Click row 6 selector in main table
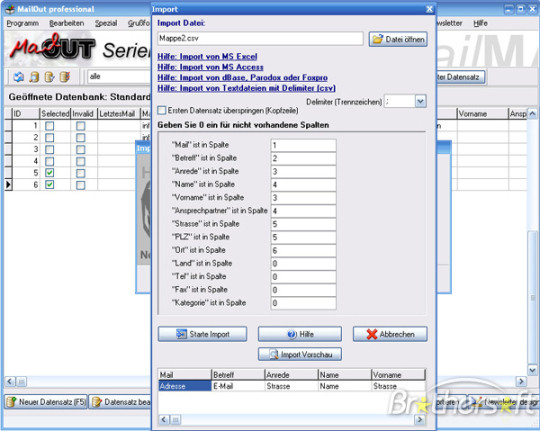Viewport: 540px width, 431px height. [x=8, y=185]
